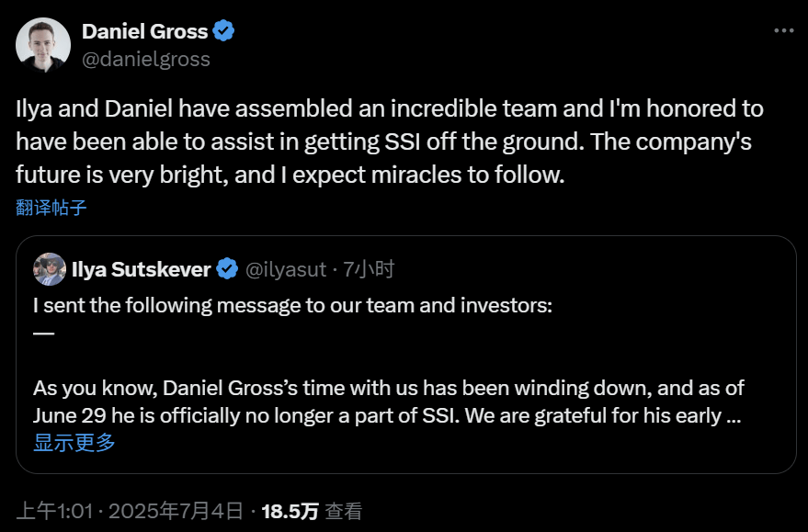Click Daniel Gross's profile avatar
This screenshot has height=532, width=808.
pos(43,44)
